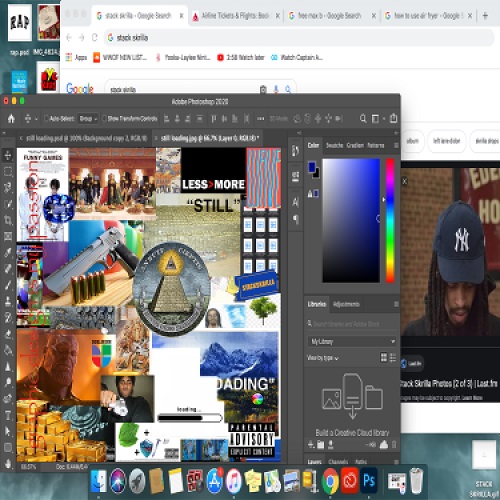Switch to the Channels tab

click(338, 462)
